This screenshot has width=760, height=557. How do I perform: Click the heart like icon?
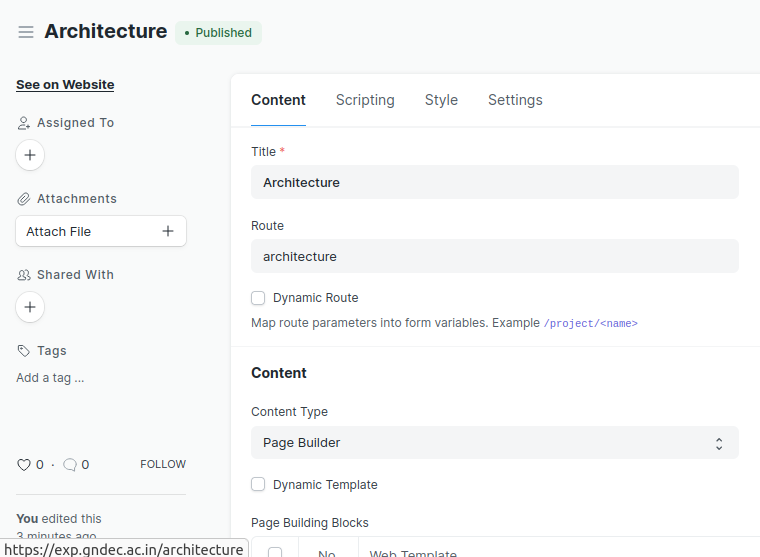point(24,465)
